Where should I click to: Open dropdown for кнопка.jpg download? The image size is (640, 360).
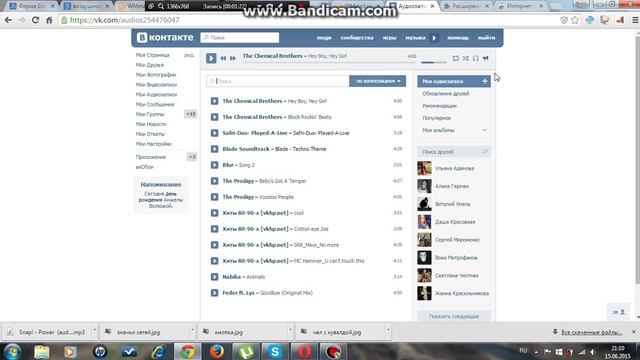point(290,331)
